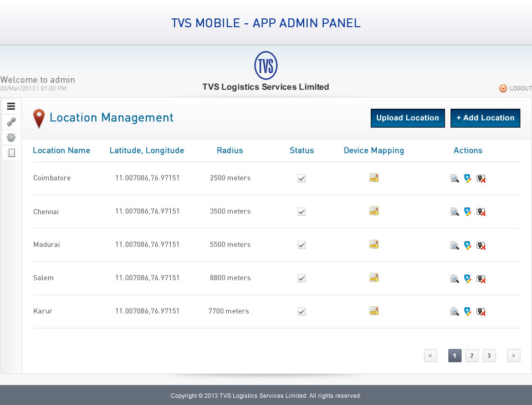The height and width of the screenshot is (405, 532).
Task: Select the Salem location name
Action: (x=43, y=278)
